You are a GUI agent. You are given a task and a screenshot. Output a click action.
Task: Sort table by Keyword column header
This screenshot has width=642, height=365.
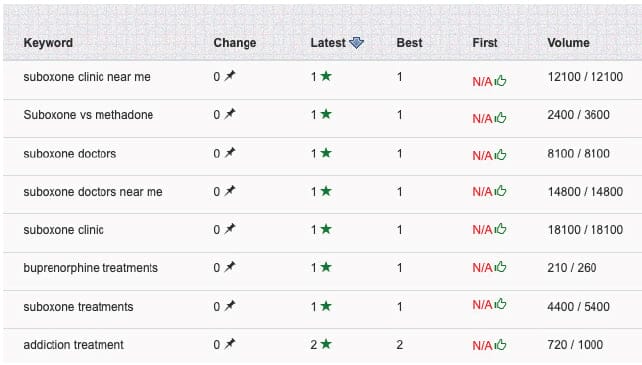coord(48,43)
